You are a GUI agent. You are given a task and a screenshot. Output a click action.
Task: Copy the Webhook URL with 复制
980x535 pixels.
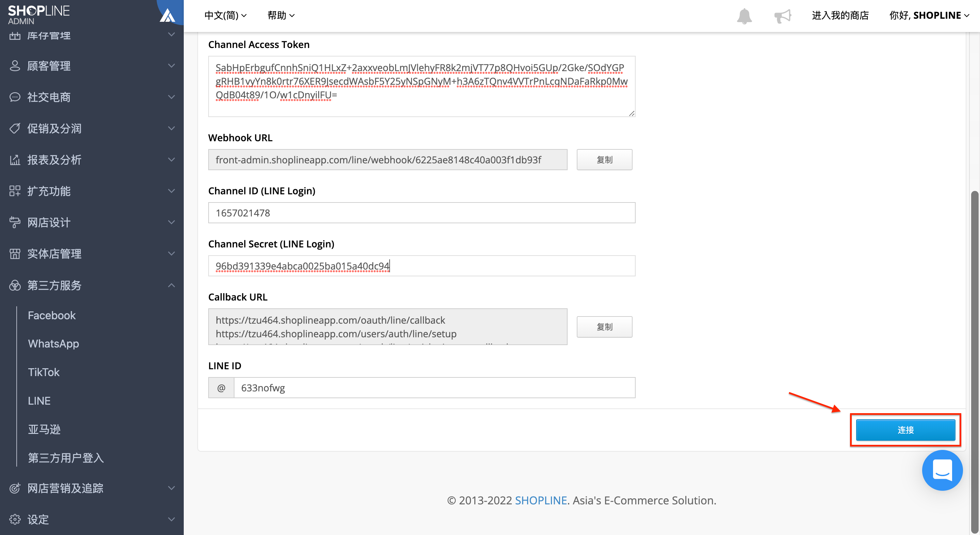coord(605,160)
